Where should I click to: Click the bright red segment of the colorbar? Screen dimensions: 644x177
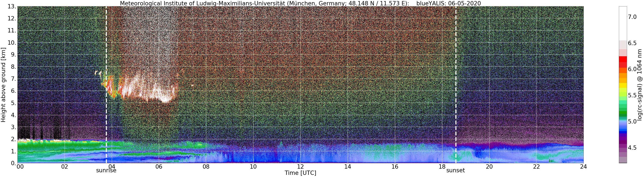623,59
